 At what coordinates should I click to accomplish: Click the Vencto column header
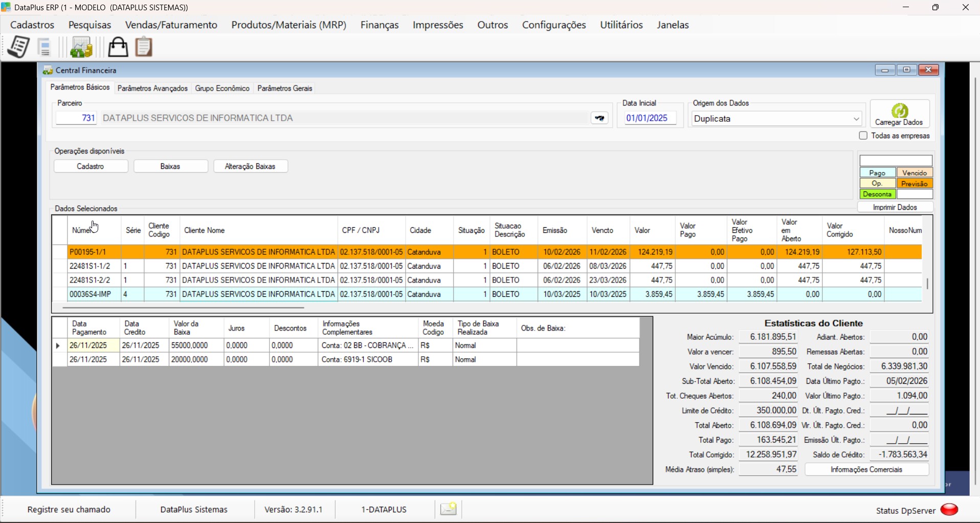(609, 230)
